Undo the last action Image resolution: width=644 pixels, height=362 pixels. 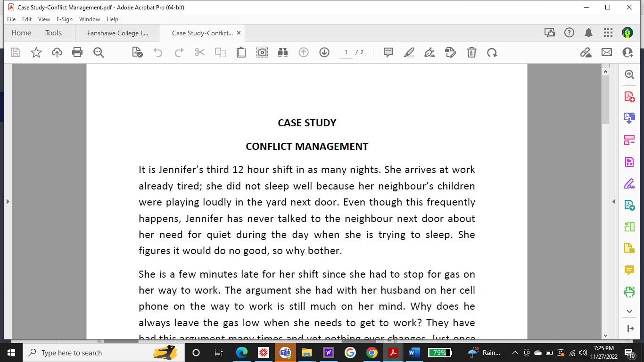point(158,52)
